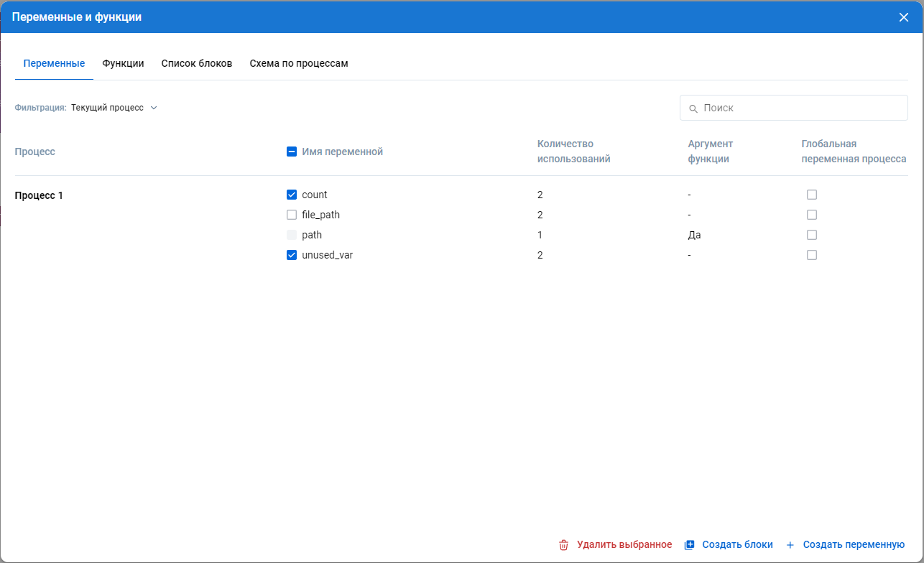Click the Создать переменную button
The height and width of the screenshot is (563, 924).
pyautogui.click(x=845, y=545)
